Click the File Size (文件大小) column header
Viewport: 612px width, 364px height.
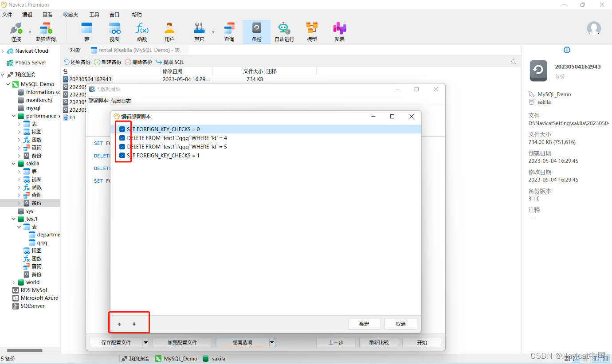click(253, 71)
